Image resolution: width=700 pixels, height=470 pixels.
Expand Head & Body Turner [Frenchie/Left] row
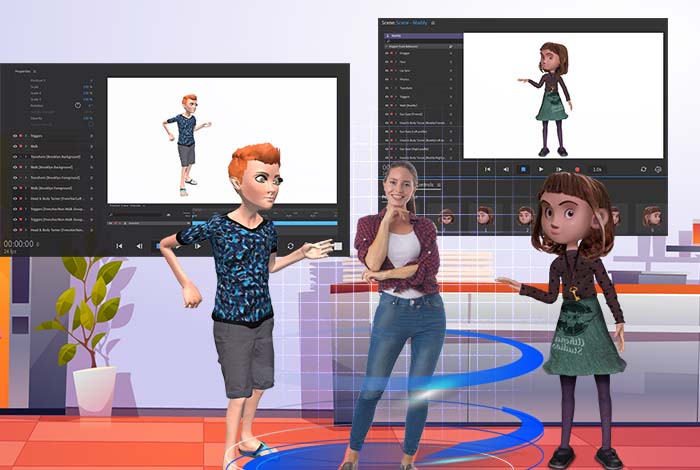[26, 199]
